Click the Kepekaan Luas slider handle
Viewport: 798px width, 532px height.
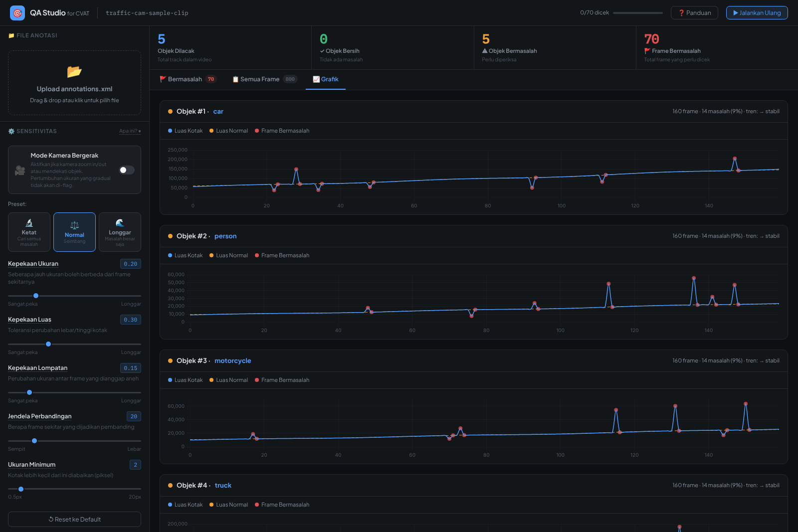[48, 344]
